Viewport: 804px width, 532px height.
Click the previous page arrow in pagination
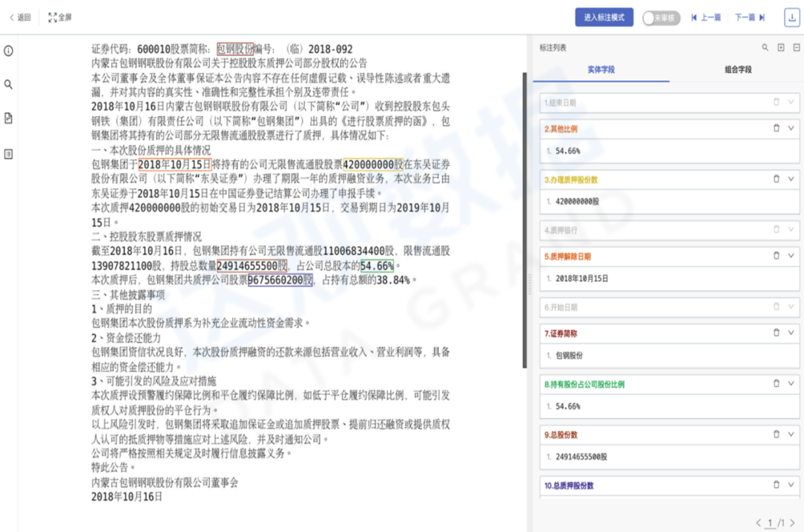759,523
